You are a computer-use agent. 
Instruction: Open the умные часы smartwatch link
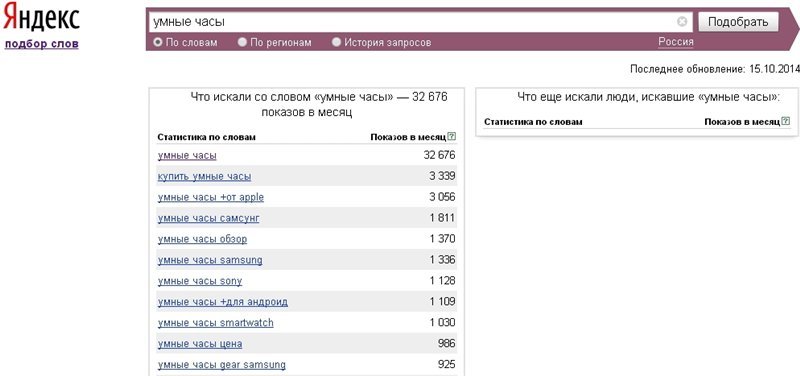coord(216,323)
